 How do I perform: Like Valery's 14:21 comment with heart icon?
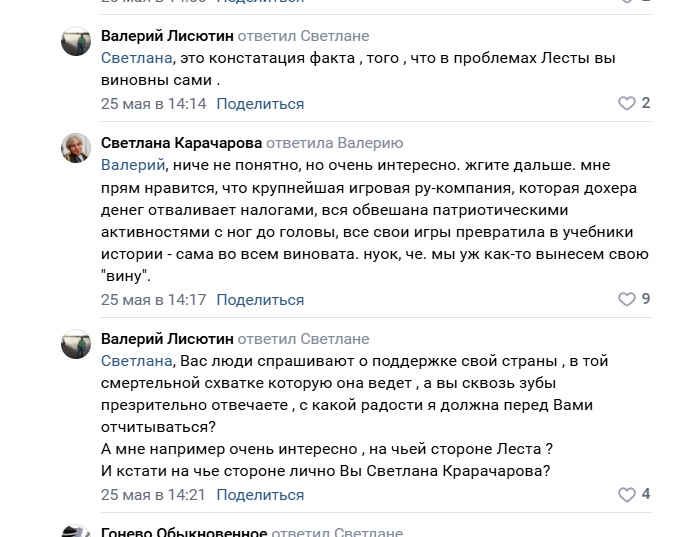[x=627, y=495]
